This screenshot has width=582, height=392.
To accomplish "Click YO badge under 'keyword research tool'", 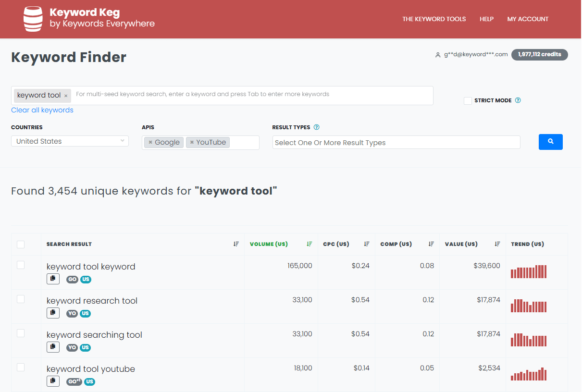I will (72, 313).
